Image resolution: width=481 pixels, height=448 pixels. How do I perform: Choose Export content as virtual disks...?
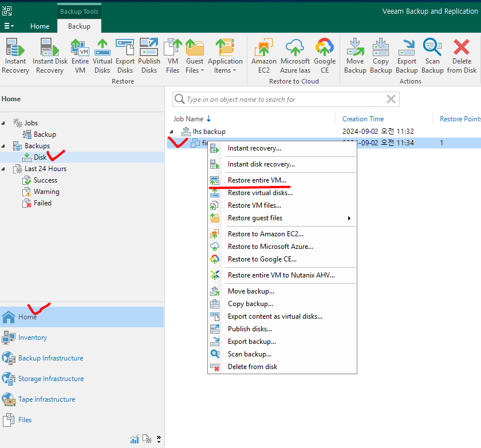tap(282, 316)
